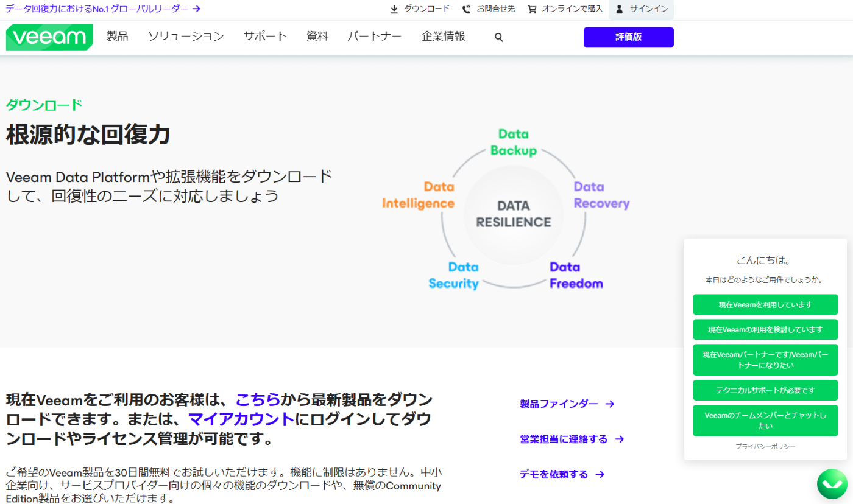Click Data Backup label in diagram

514,142
